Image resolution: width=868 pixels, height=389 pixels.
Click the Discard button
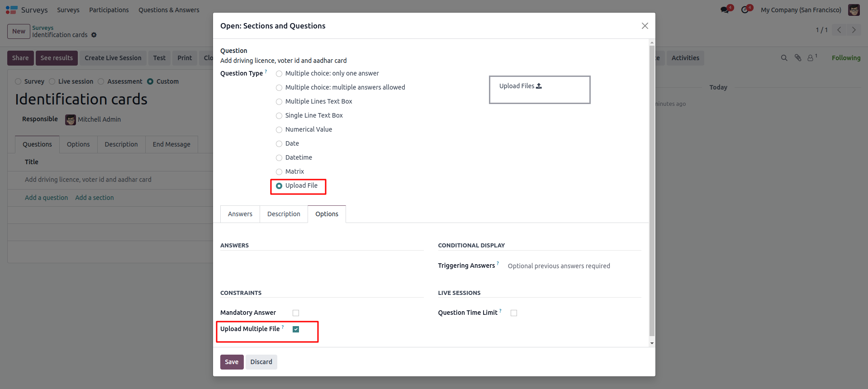pos(261,362)
